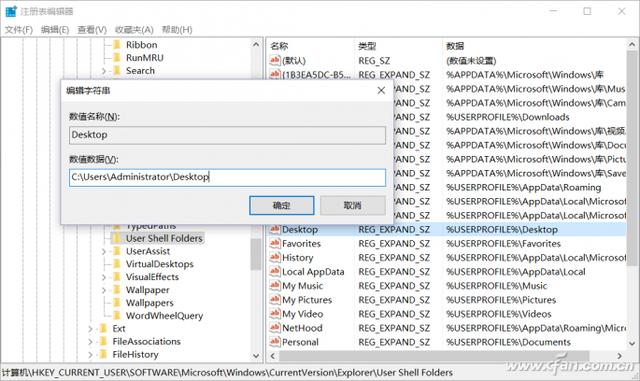Expand the Search tree node
Image resolution: width=640 pixels, height=381 pixels.
[x=104, y=71]
